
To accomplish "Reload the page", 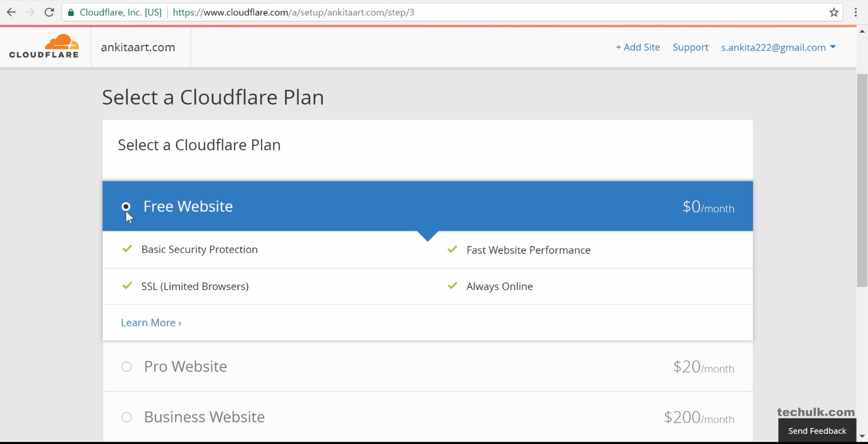I will (50, 13).
